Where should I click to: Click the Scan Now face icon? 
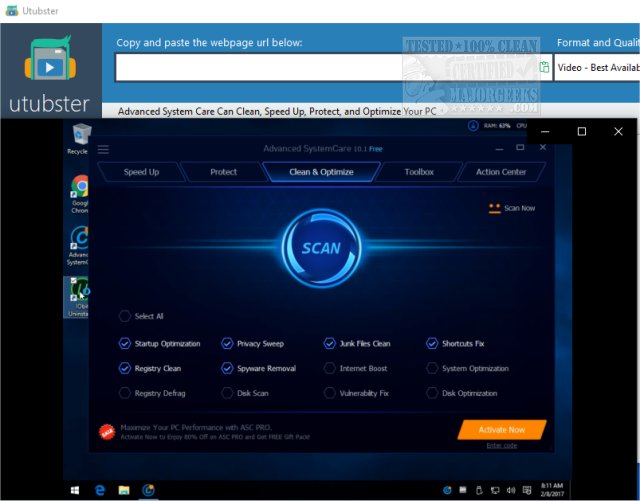494,208
